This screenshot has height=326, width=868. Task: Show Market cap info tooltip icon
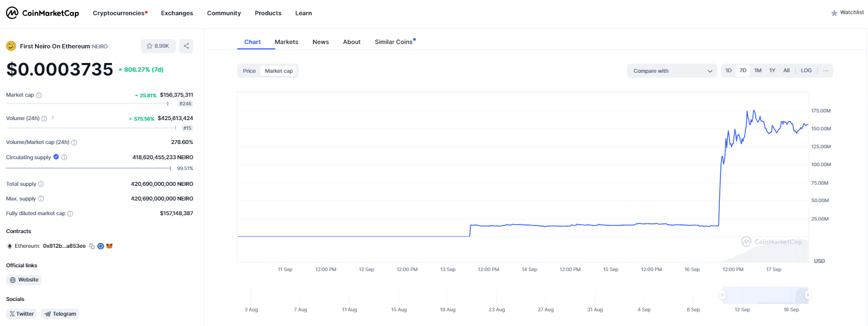tap(39, 95)
